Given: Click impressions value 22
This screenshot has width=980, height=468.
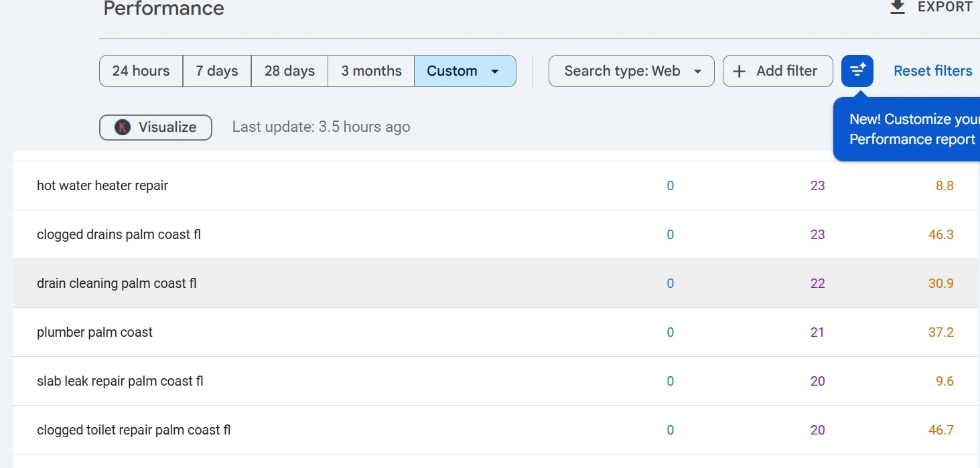Looking at the screenshot, I should pyautogui.click(x=818, y=283).
